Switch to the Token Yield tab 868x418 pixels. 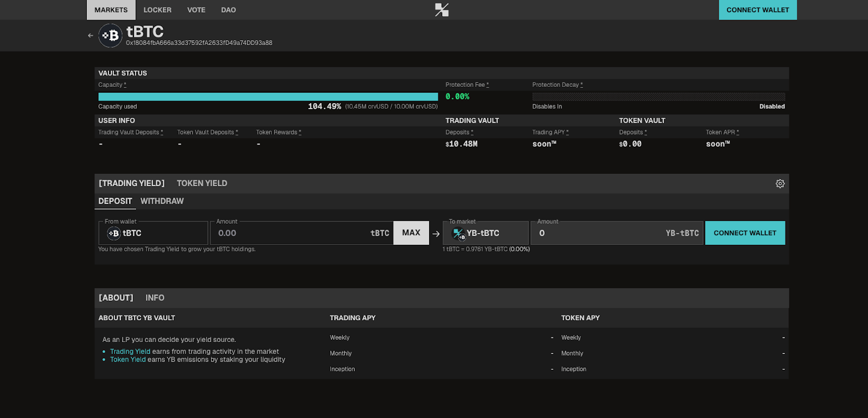202,183
